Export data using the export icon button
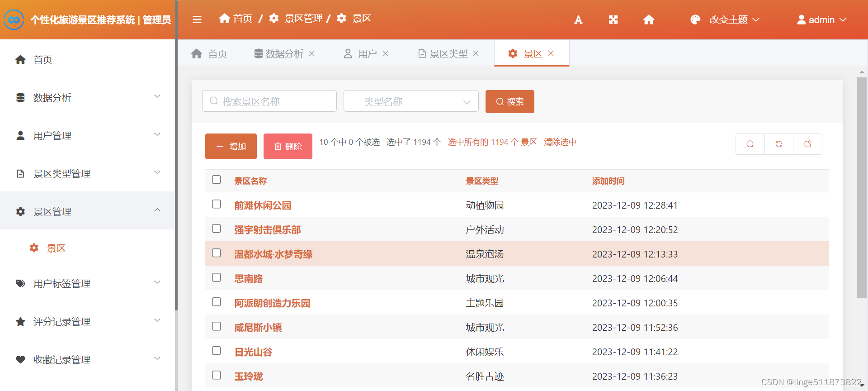 coord(808,144)
